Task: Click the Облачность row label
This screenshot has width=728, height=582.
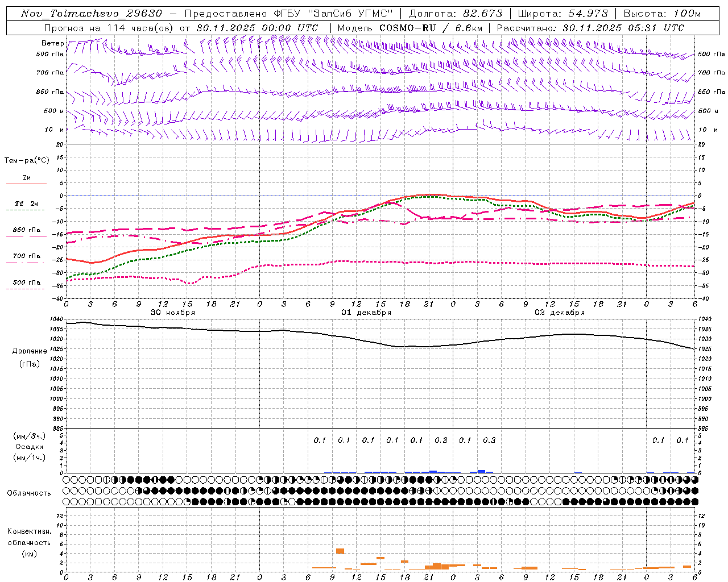Action: click(x=29, y=493)
